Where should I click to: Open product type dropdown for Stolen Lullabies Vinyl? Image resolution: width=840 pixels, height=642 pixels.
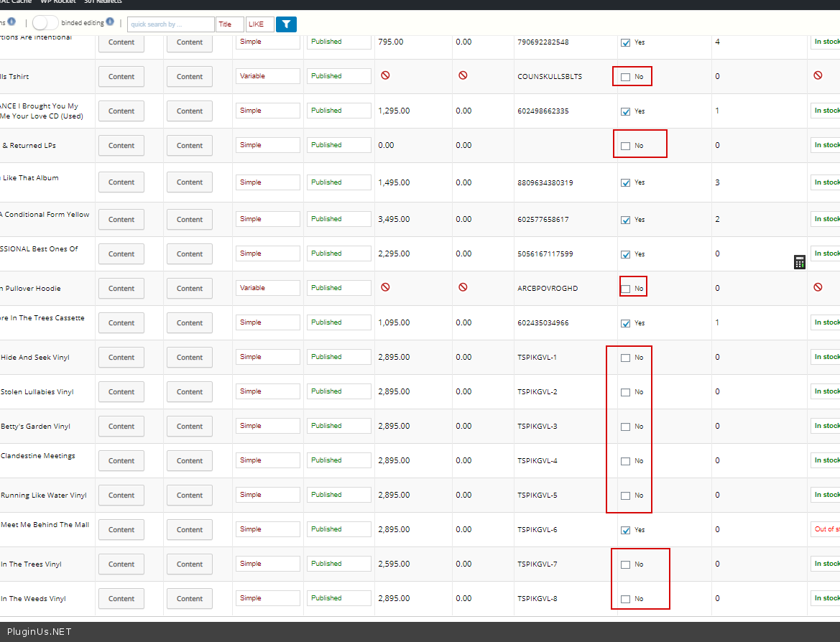(267, 391)
